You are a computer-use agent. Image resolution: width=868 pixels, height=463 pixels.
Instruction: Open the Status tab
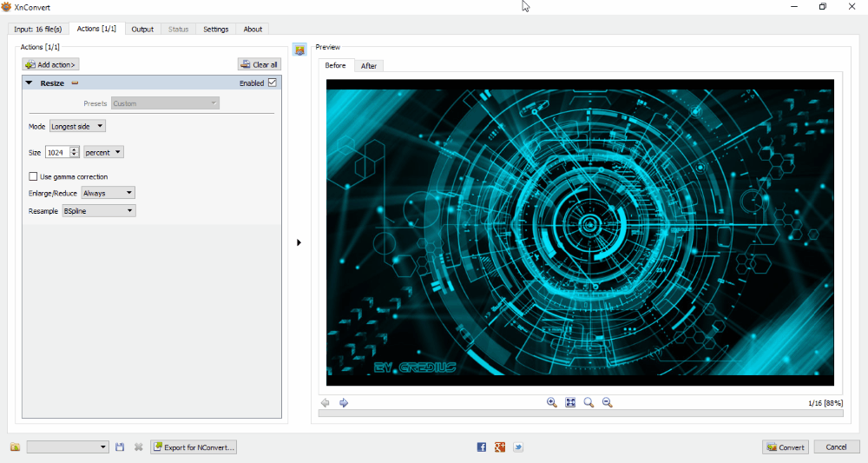(x=178, y=30)
